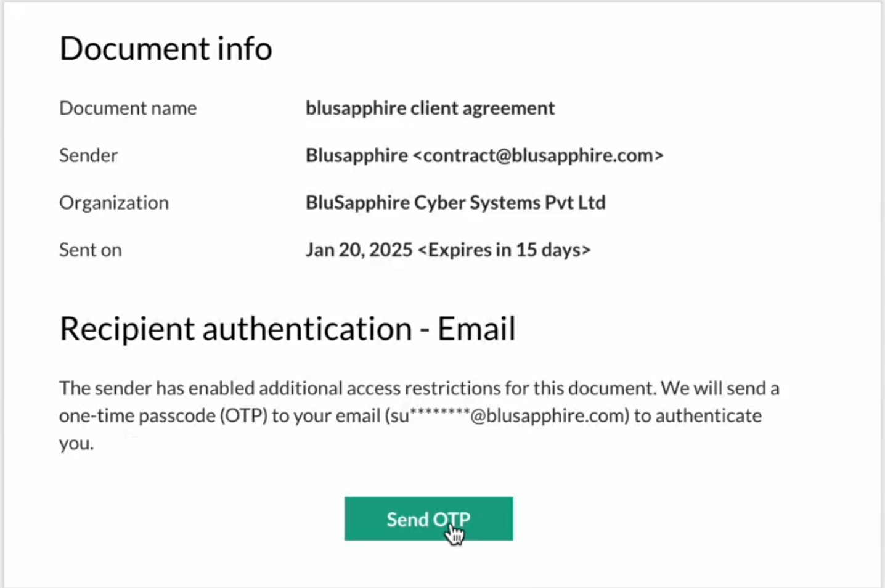The image size is (885, 588).
Task: Click the Organization field label
Action: click(113, 203)
